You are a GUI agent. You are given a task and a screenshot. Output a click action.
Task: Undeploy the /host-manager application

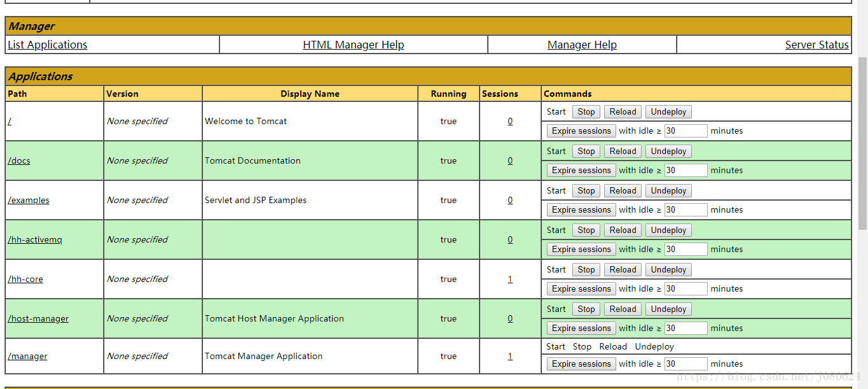click(x=668, y=309)
